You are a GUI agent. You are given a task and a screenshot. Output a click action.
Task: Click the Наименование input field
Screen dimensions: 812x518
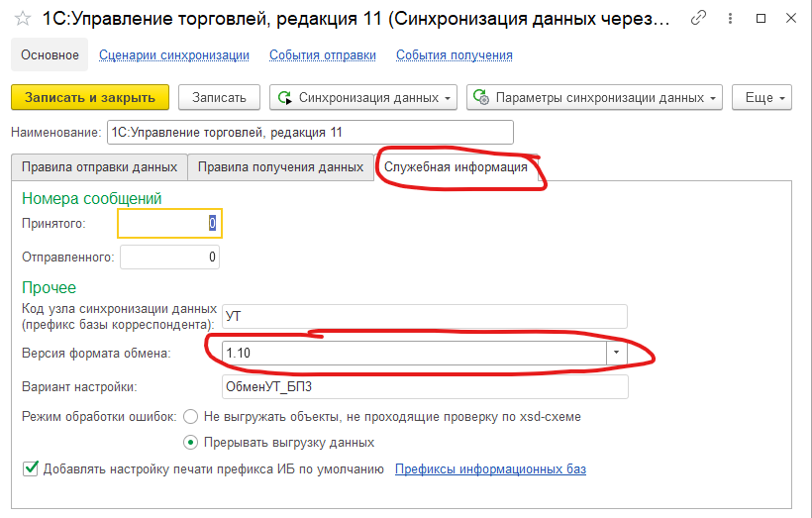[310, 132]
